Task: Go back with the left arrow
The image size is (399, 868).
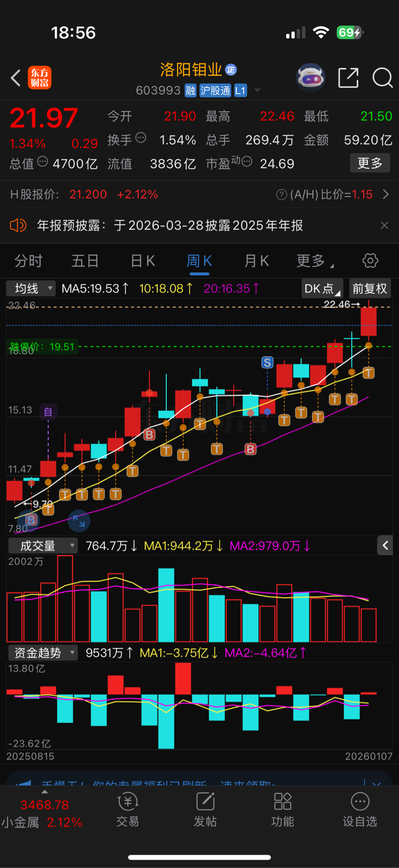Action: click(x=16, y=78)
